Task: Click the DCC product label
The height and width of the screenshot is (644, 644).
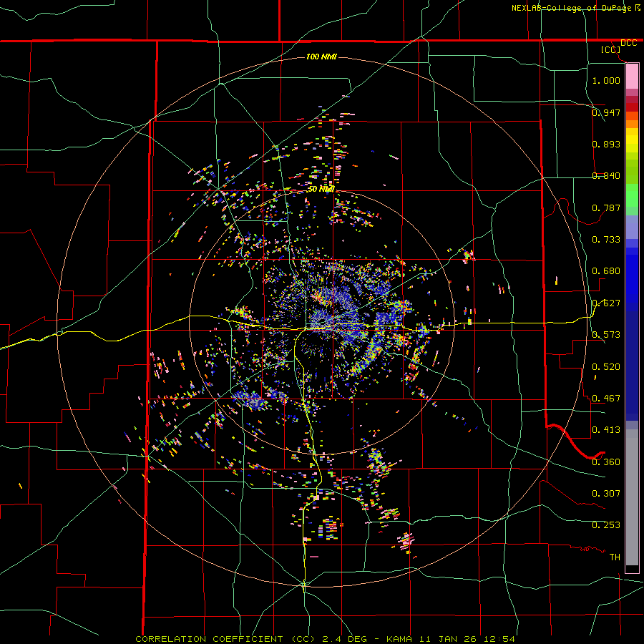Action: (628, 43)
